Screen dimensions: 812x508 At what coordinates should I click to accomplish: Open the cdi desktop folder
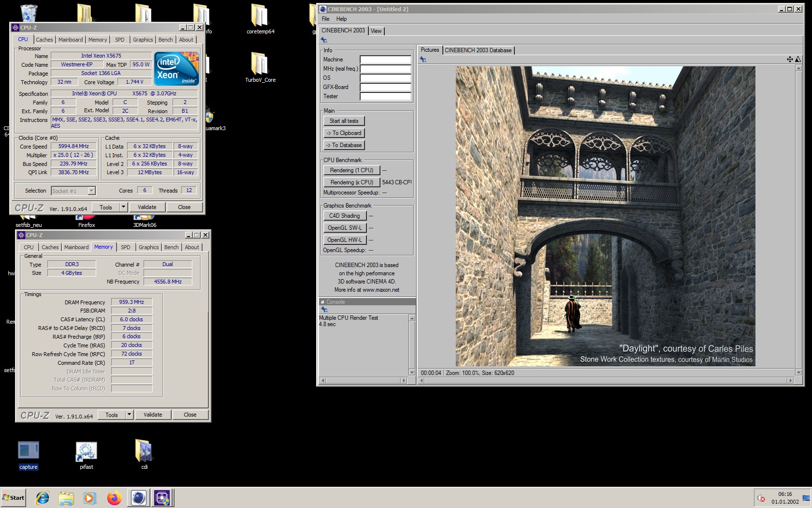click(x=144, y=455)
